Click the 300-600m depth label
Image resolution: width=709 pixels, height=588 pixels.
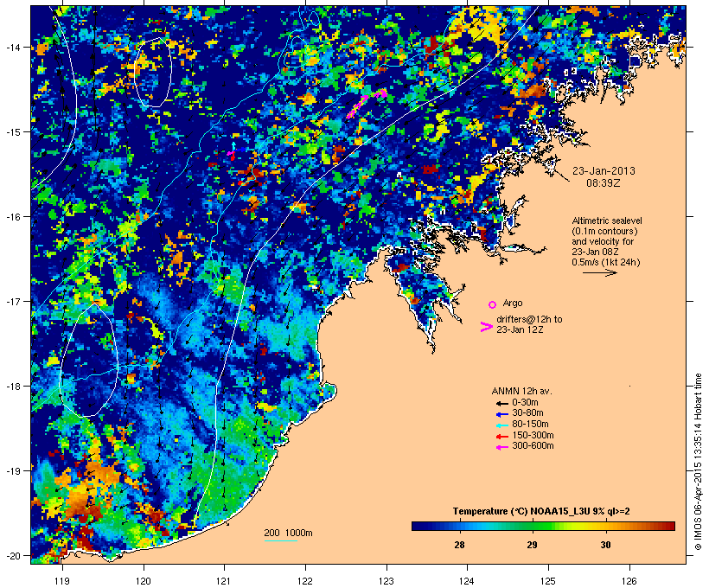pyautogui.click(x=533, y=446)
